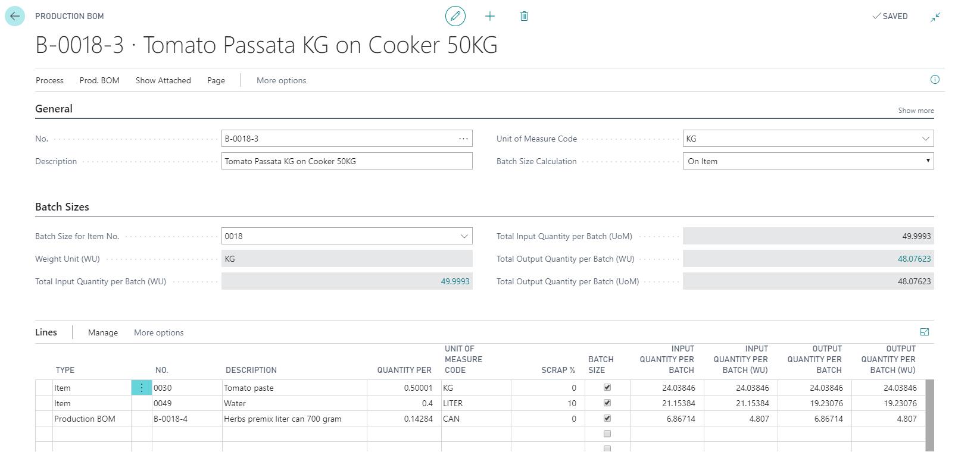The height and width of the screenshot is (452, 980).
Task: Click the back arrow button
Action: (x=15, y=16)
